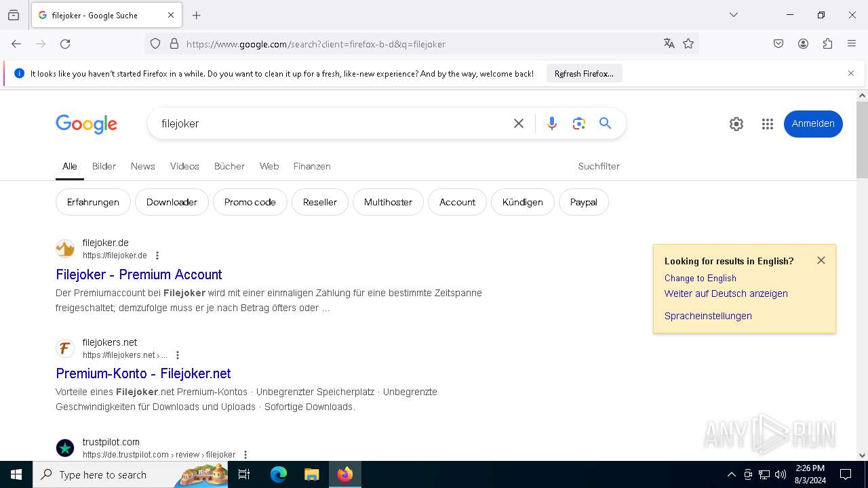Click the Anmelden sign-in button
The width and height of the screenshot is (868, 488).
[x=813, y=124]
